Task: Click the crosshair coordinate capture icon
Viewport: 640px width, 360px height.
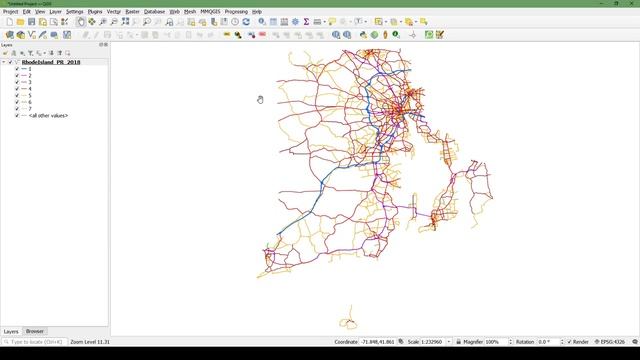Action: (x=413, y=35)
